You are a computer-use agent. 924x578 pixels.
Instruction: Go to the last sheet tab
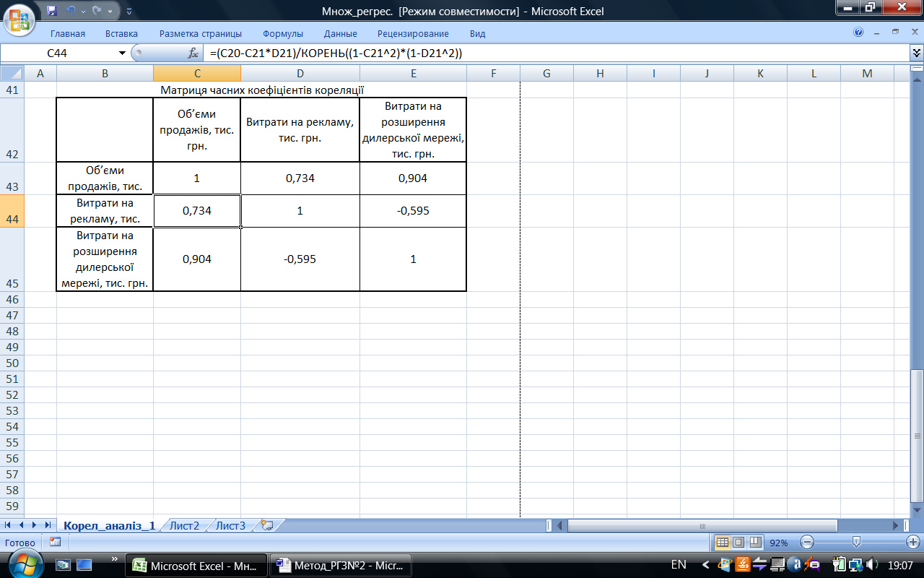(48, 525)
